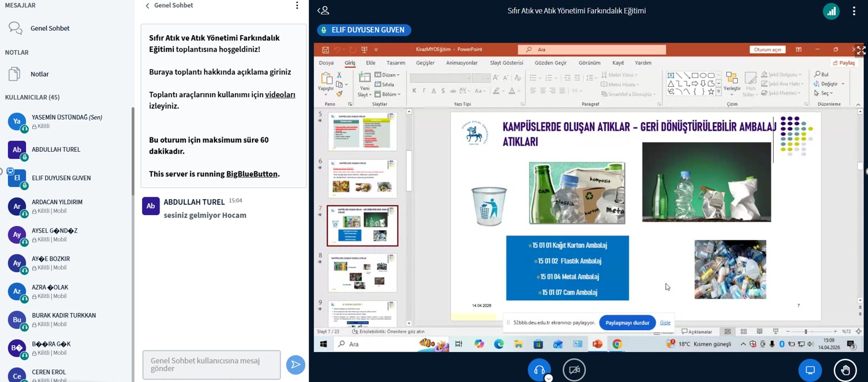Open the chat options three-dot menu
This screenshot has height=382, width=868.
click(297, 6)
